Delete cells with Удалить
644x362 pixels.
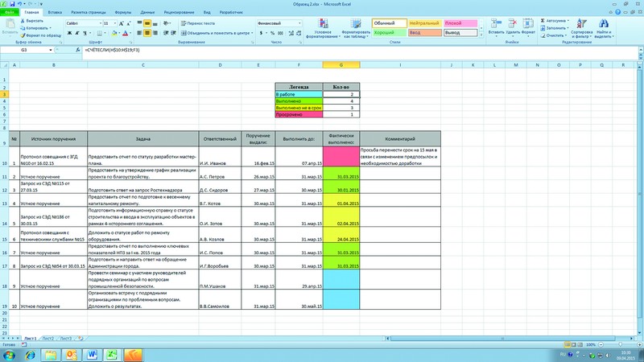pos(513,27)
